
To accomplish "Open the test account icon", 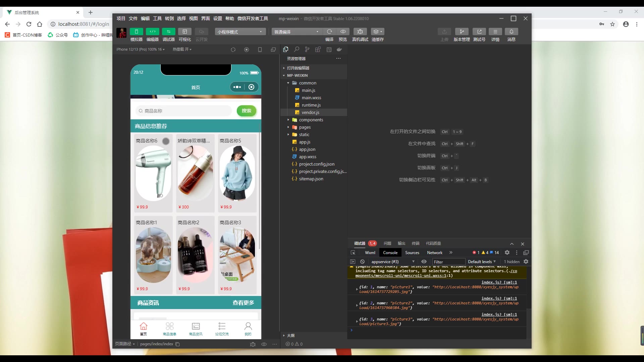I will [x=479, y=32].
